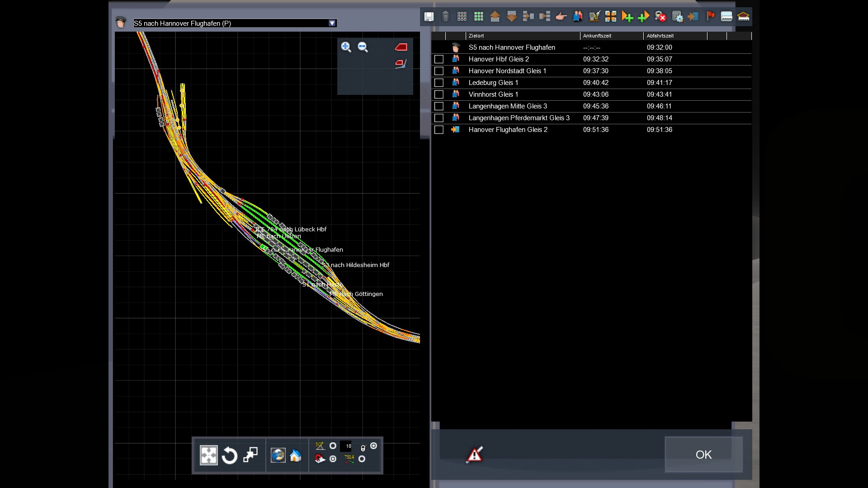This screenshot has width=868, height=488.
Task: Click the fuel pump refuel instruction icon
Action: point(594,17)
